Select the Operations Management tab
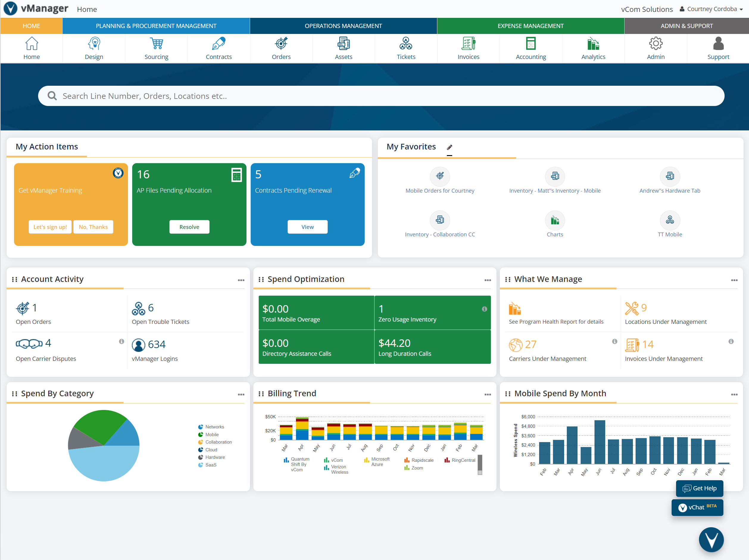Screen dimensions: 749x560 343,25
